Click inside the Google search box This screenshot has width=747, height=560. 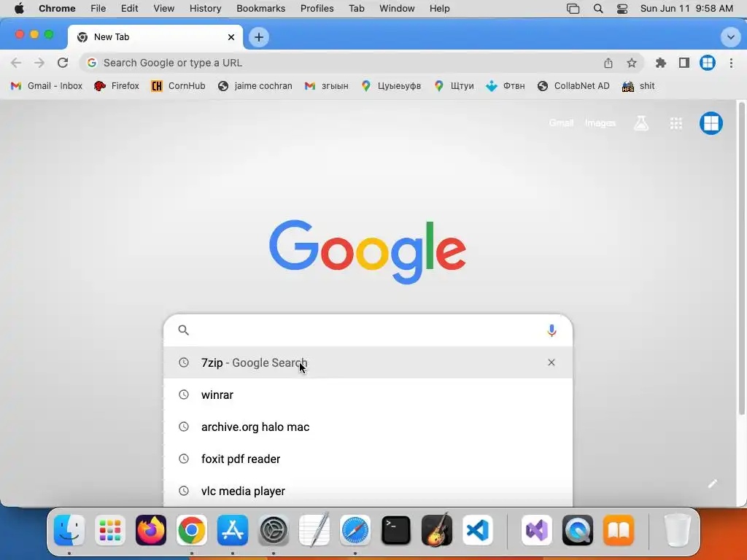coord(367,330)
